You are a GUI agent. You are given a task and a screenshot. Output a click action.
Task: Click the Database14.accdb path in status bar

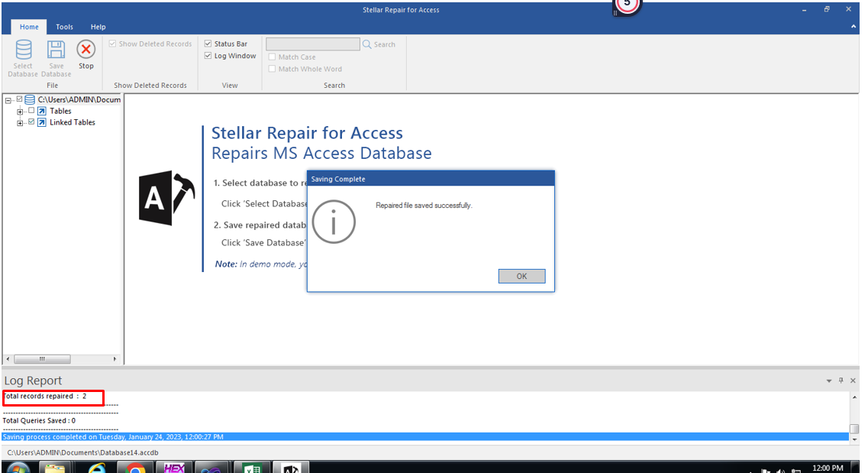pyautogui.click(x=83, y=452)
